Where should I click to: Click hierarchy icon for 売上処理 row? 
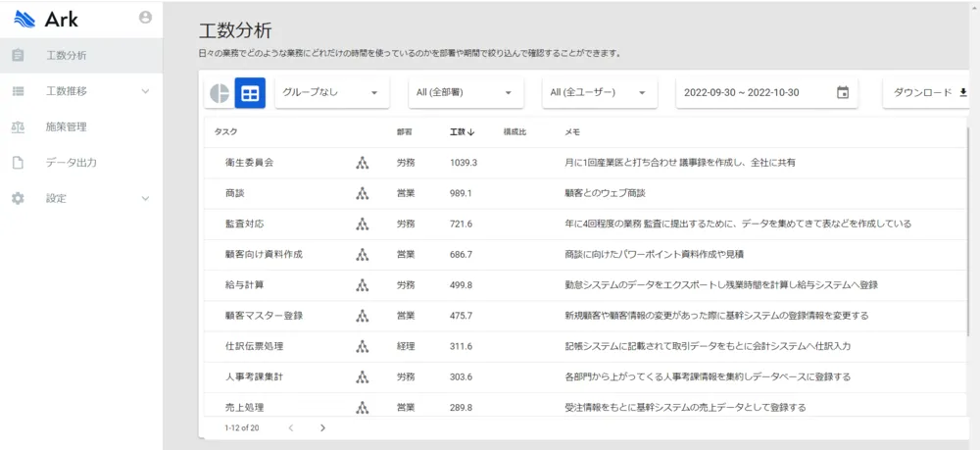coord(362,408)
